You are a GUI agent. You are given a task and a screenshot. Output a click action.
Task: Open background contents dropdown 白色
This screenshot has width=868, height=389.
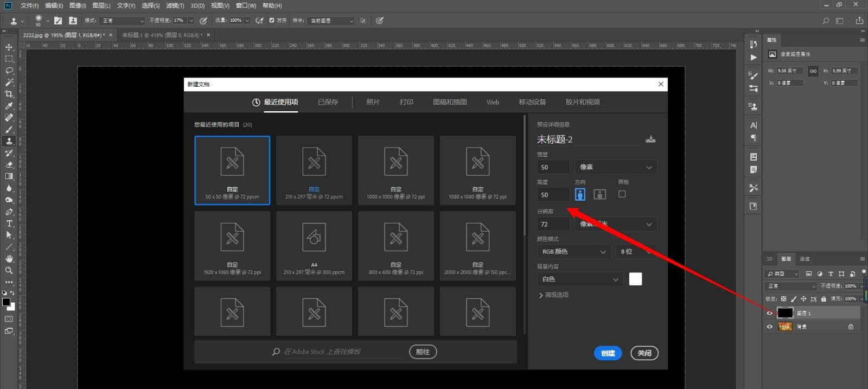coord(580,279)
